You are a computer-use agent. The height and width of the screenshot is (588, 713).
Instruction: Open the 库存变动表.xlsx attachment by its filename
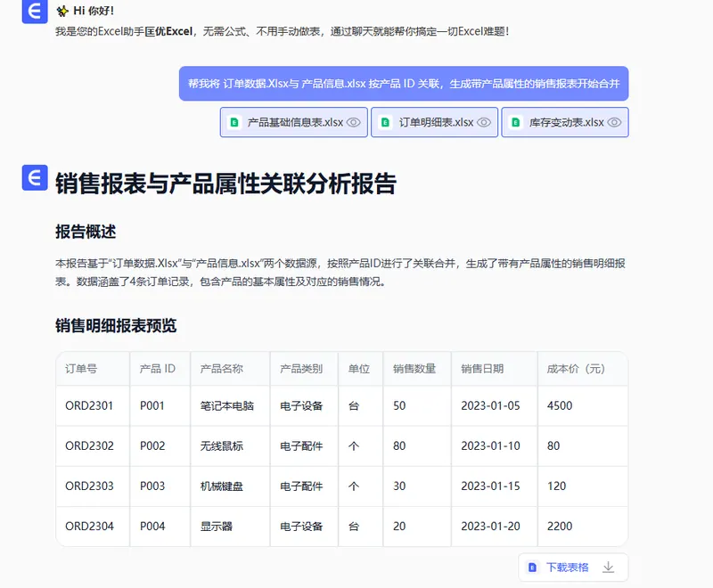(566, 123)
